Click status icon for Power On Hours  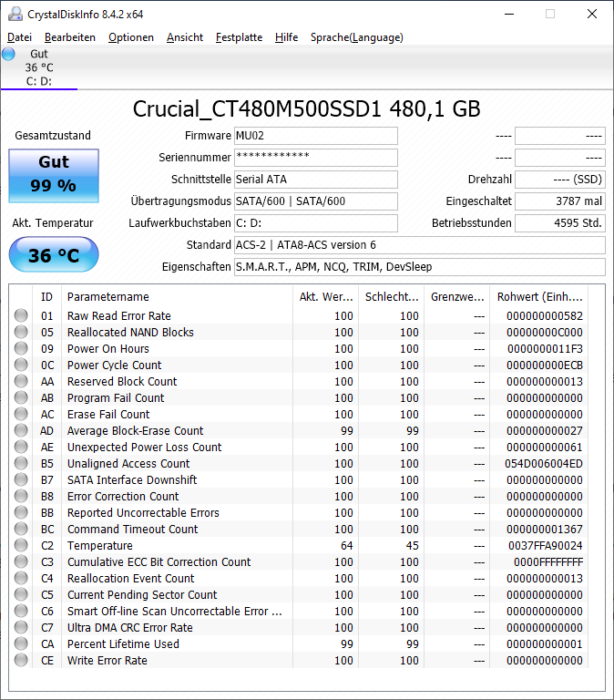[x=21, y=349]
